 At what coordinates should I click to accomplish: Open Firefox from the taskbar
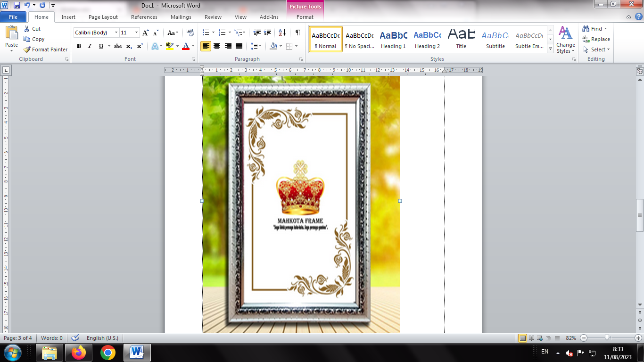point(79,353)
